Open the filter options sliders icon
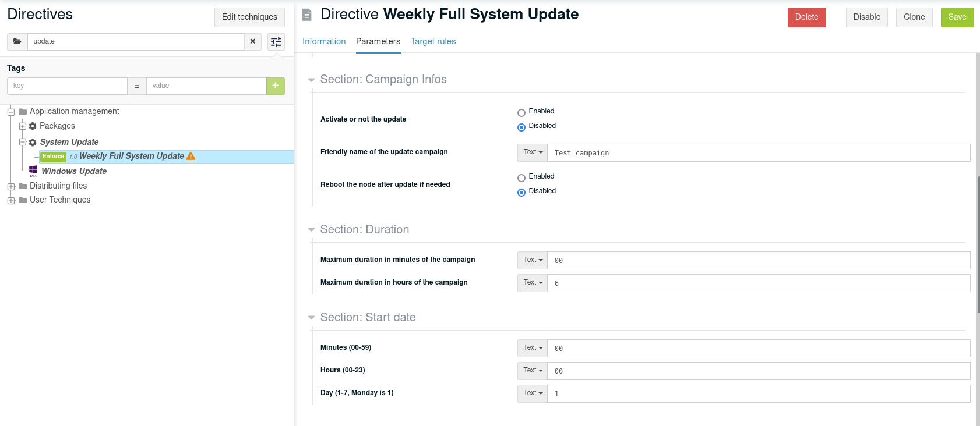Image resolution: width=980 pixels, height=426 pixels. pyautogui.click(x=276, y=41)
